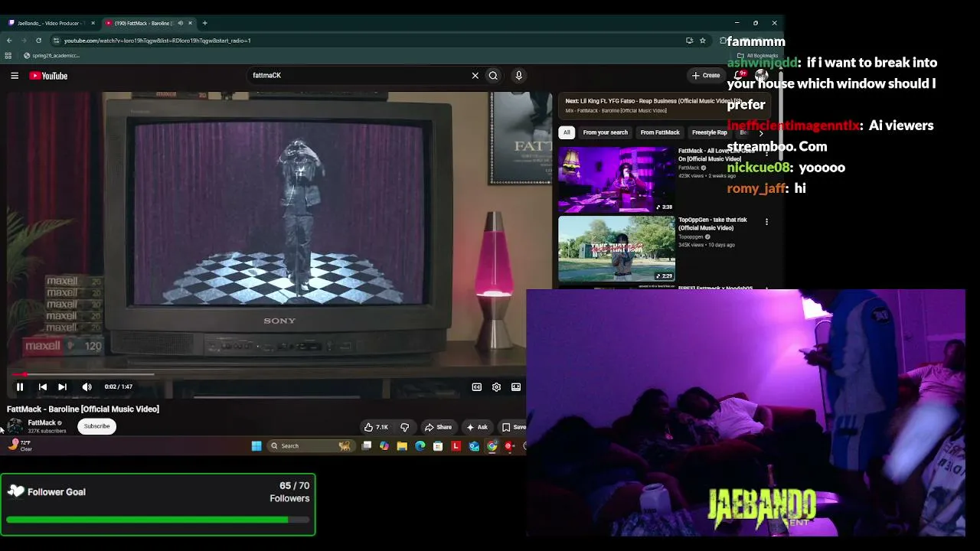Open the Windows Start menu
The image size is (980, 551).
click(x=256, y=446)
